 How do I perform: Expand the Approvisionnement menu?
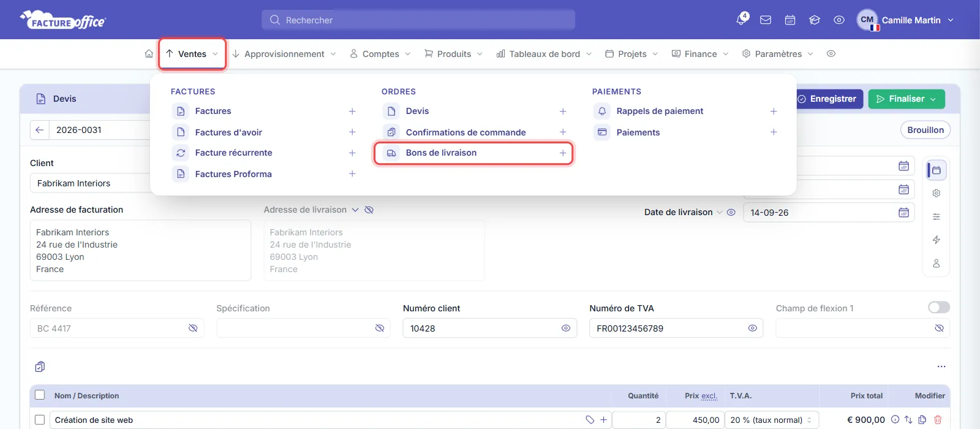284,54
